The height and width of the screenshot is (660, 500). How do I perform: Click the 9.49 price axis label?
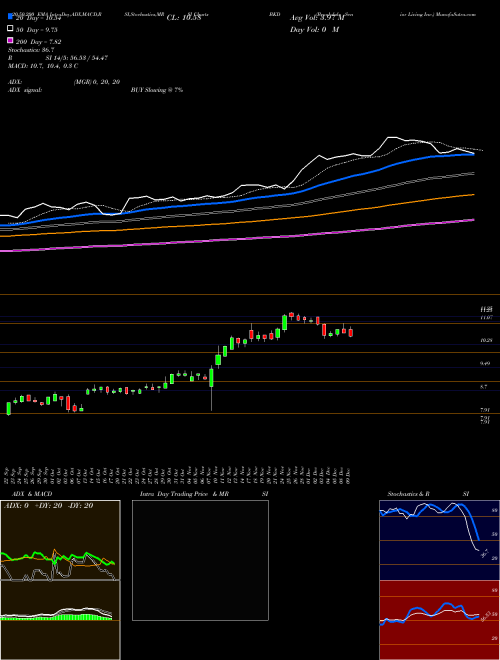(487, 363)
